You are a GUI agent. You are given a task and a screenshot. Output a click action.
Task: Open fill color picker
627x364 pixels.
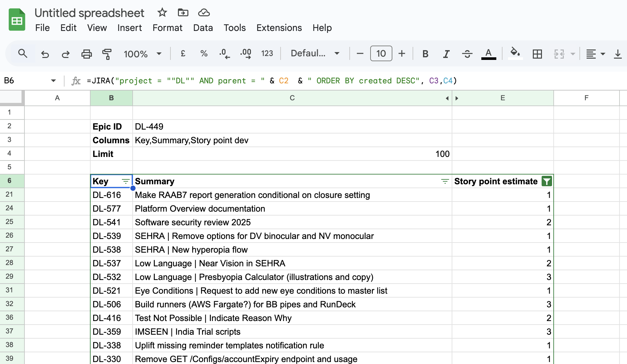coord(515,53)
